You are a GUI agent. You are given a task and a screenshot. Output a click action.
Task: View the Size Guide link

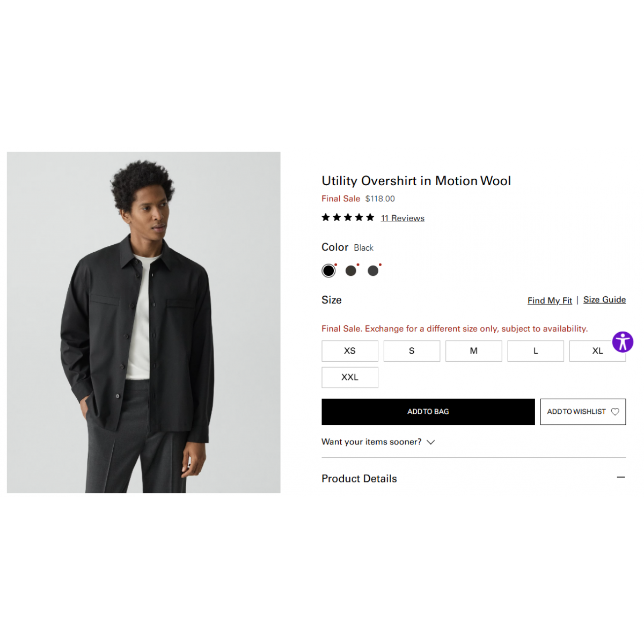(x=604, y=299)
